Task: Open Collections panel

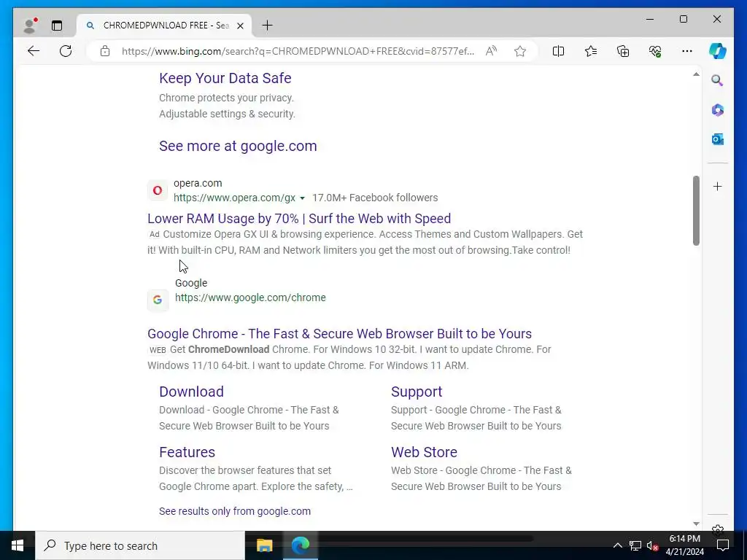Action: 623,51
